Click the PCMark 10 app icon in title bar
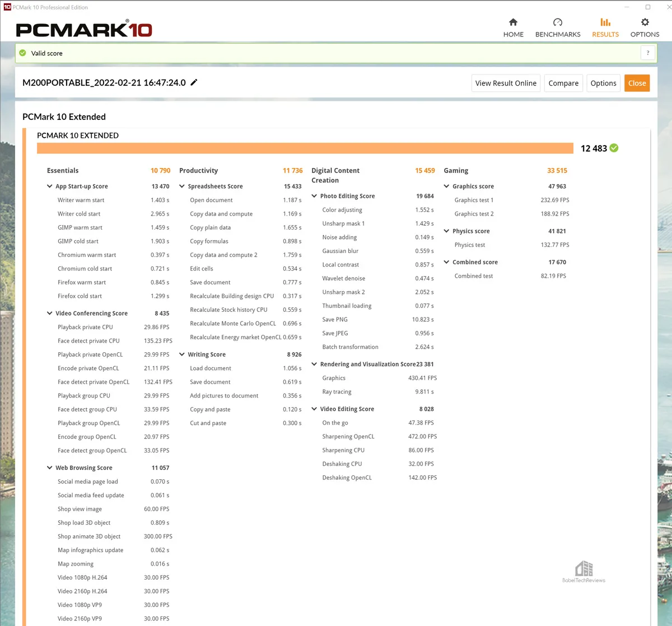This screenshot has height=626, width=672. (7, 7)
